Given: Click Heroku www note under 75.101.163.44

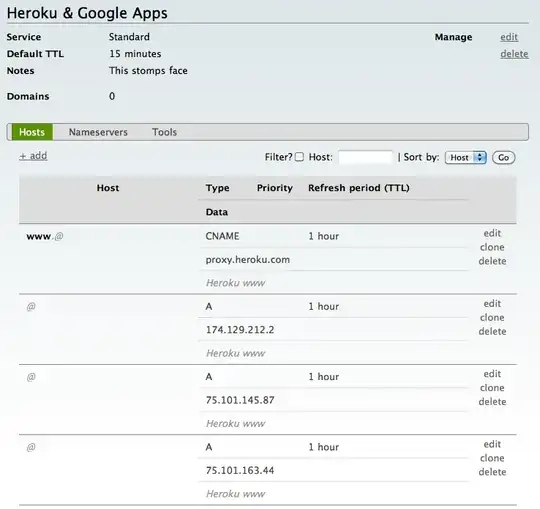Looking at the screenshot, I should (x=236, y=494).
